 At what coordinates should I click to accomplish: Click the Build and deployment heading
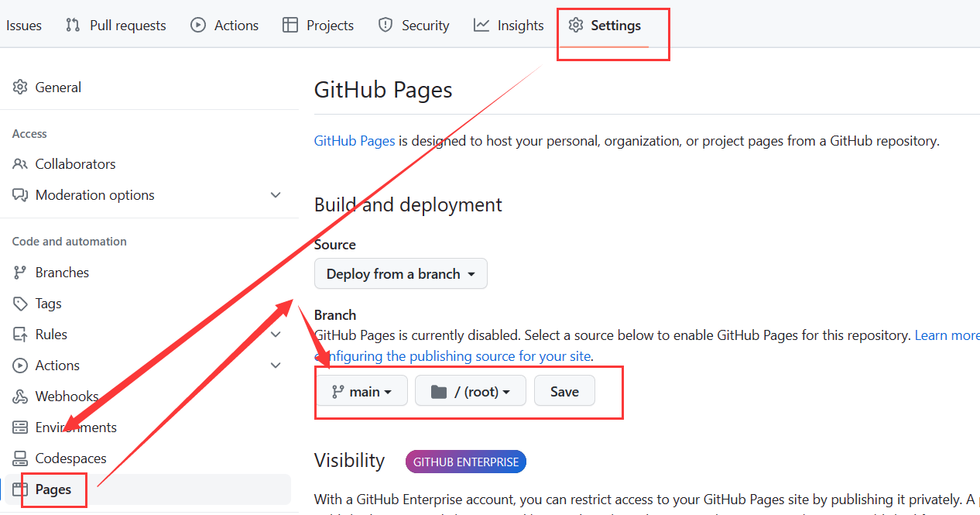coord(408,204)
